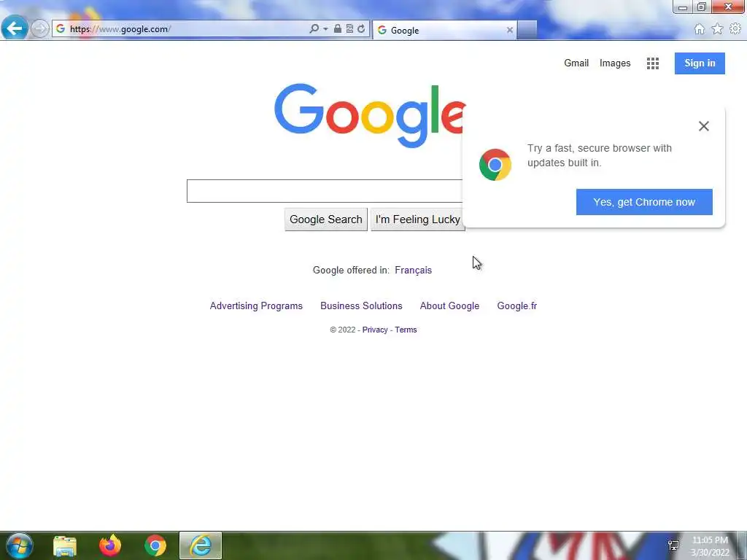This screenshot has height=560, width=747.
Task: Launch Chrome from the taskbar
Action: [x=155, y=545]
